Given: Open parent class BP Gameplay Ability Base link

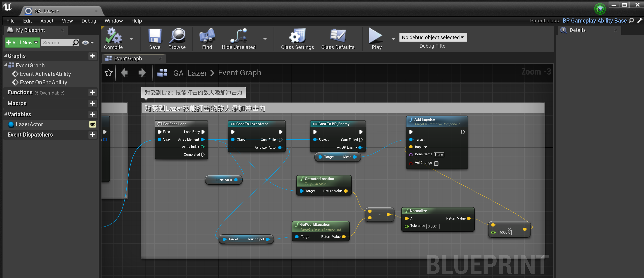Looking at the screenshot, I should pos(594,21).
